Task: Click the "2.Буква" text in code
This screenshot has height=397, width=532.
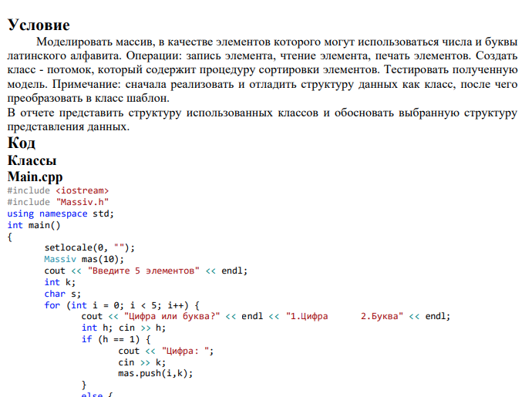Action: coord(380,316)
